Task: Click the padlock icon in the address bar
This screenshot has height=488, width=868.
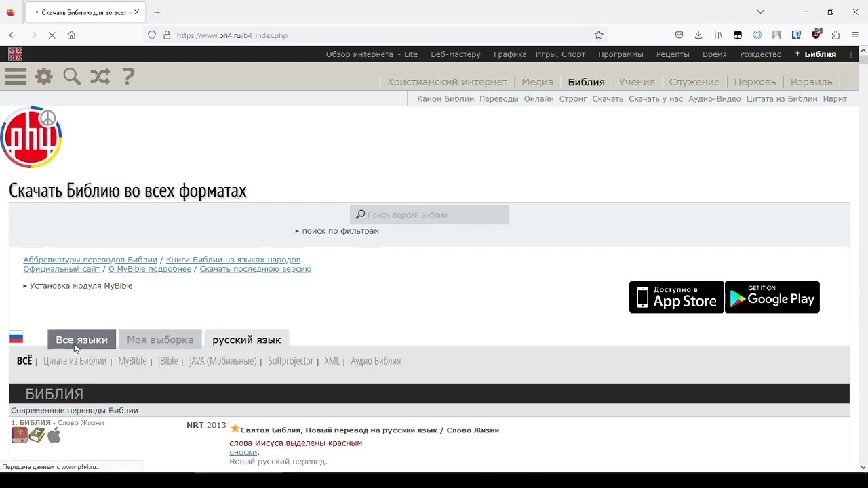Action: (167, 35)
